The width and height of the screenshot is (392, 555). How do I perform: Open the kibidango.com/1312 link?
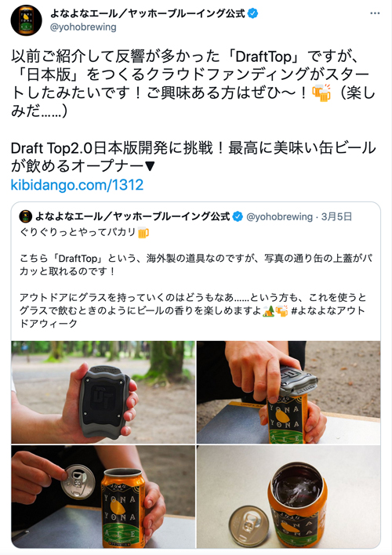pos(77,185)
